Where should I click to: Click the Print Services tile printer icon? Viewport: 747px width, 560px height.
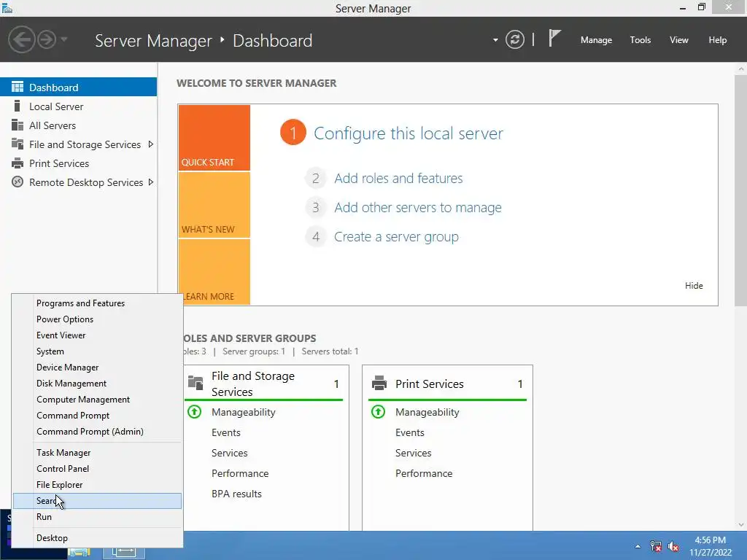point(379,383)
